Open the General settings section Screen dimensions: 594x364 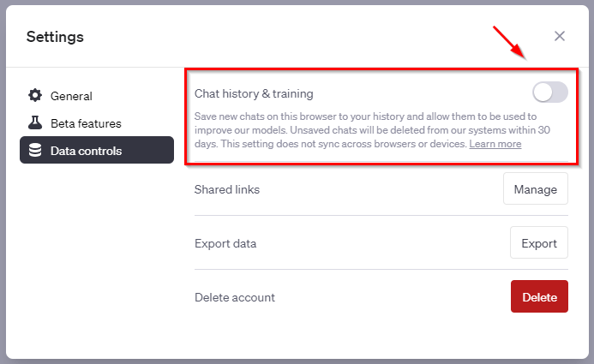coord(97,96)
